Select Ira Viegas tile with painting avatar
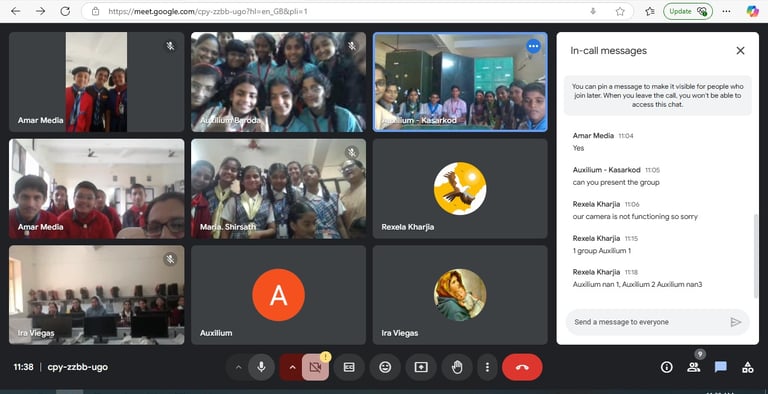768x394 pixels. pos(460,295)
